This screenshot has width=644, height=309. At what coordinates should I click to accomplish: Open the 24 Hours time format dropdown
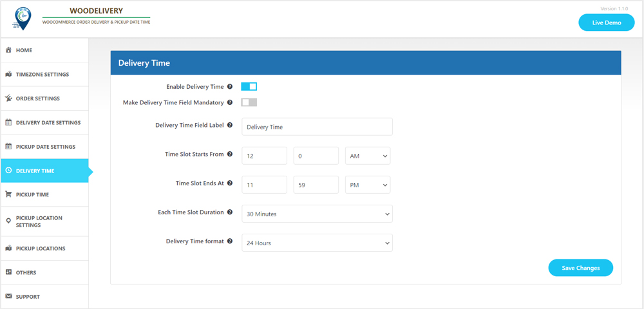(317, 243)
